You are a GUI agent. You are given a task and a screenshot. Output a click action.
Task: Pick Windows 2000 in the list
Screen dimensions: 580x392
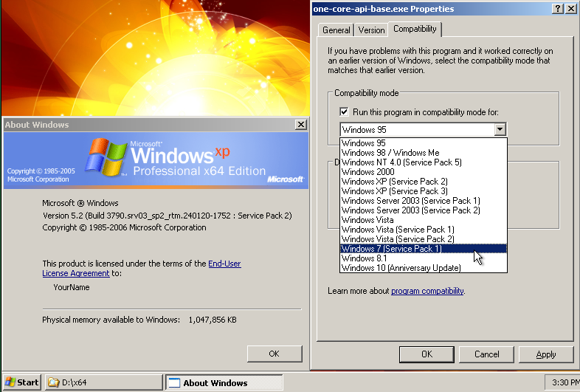point(423,172)
